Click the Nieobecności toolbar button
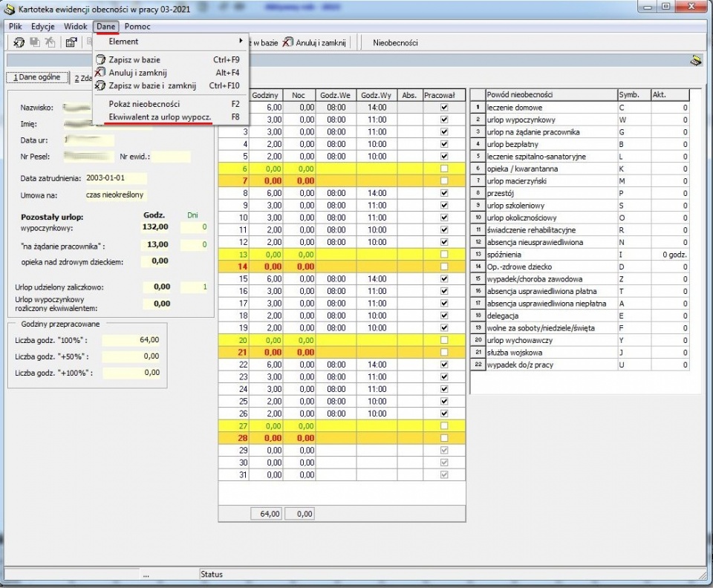 pos(395,43)
